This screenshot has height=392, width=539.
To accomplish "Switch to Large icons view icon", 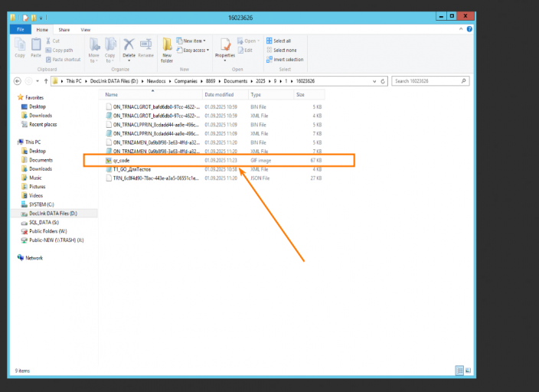I will point(469,371).
